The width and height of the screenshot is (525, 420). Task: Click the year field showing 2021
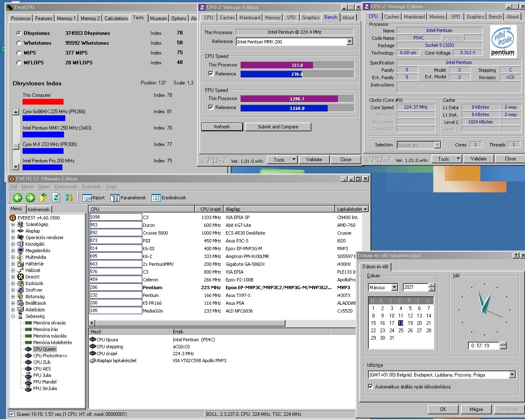pos(415,288)
